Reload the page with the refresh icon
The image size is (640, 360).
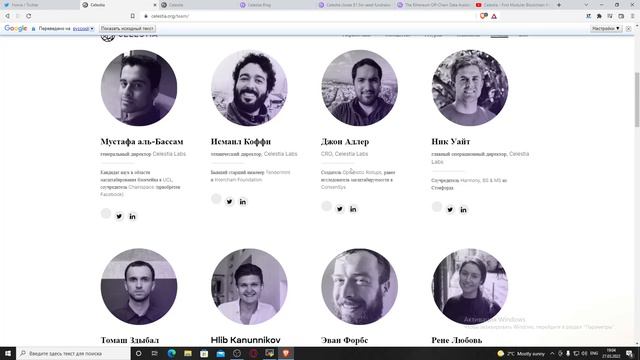point(29,16)
